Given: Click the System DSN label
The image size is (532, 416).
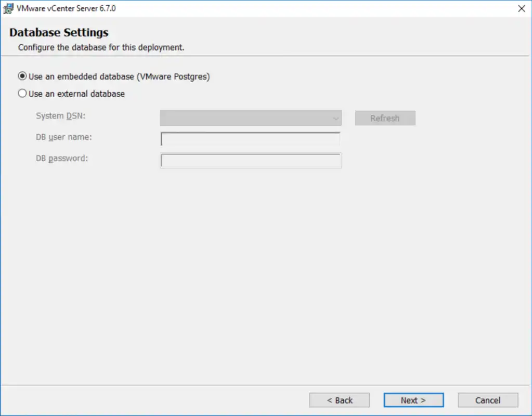Looking at the screenshot, I should click(x=60, y=116).
